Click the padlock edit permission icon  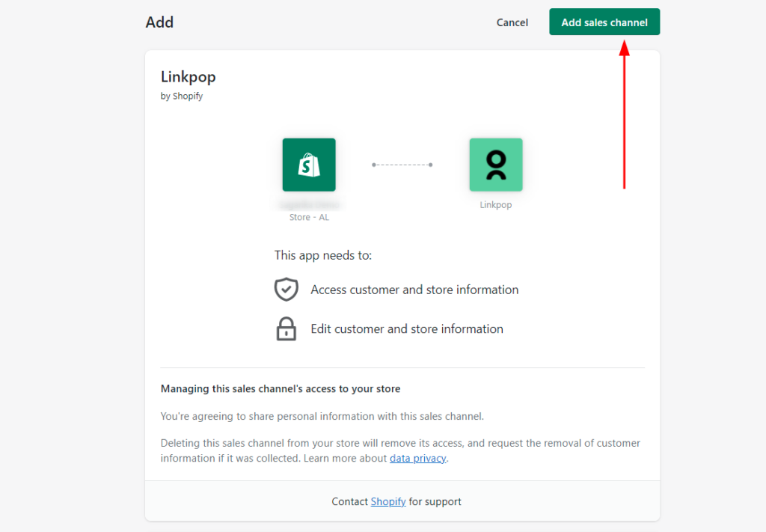287,328
